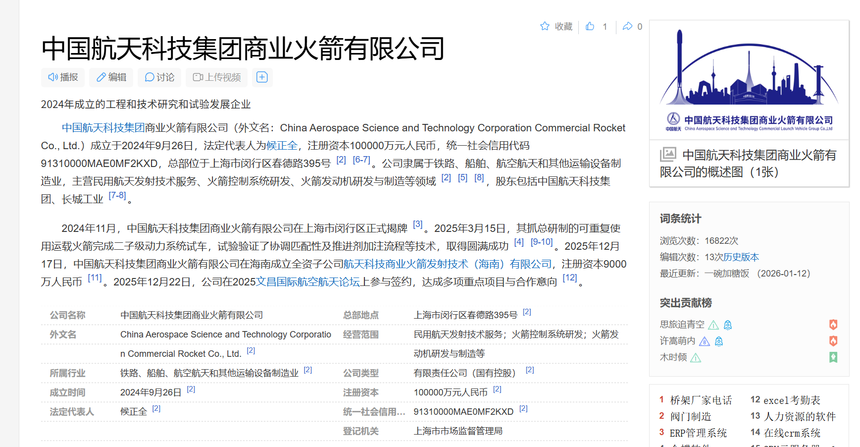Click the article title heading
Viewport: 860px width, 447px height.
point(243,49)
